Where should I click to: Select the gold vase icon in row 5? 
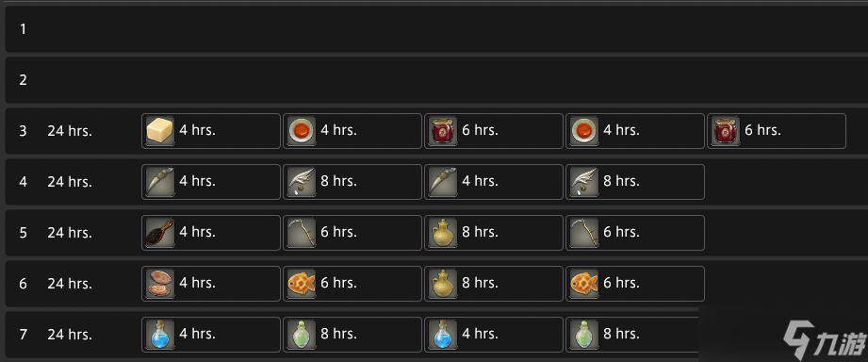[x=443, y=233]
